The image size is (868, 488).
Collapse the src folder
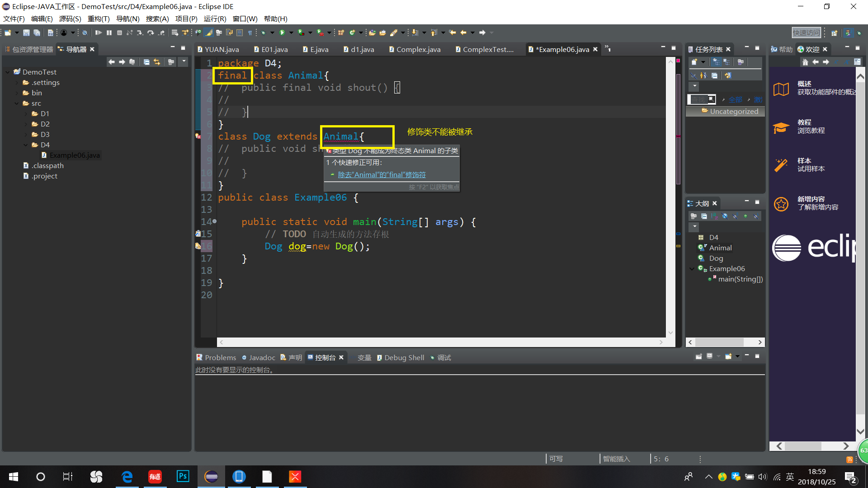click(x=17, y=103)
